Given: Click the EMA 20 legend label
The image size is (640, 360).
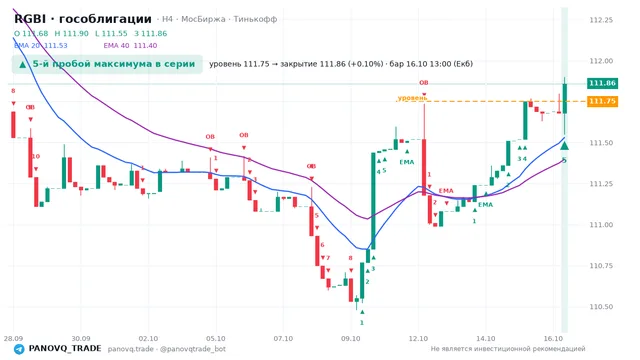Looking at the screenshot, I should click(40, 45).
